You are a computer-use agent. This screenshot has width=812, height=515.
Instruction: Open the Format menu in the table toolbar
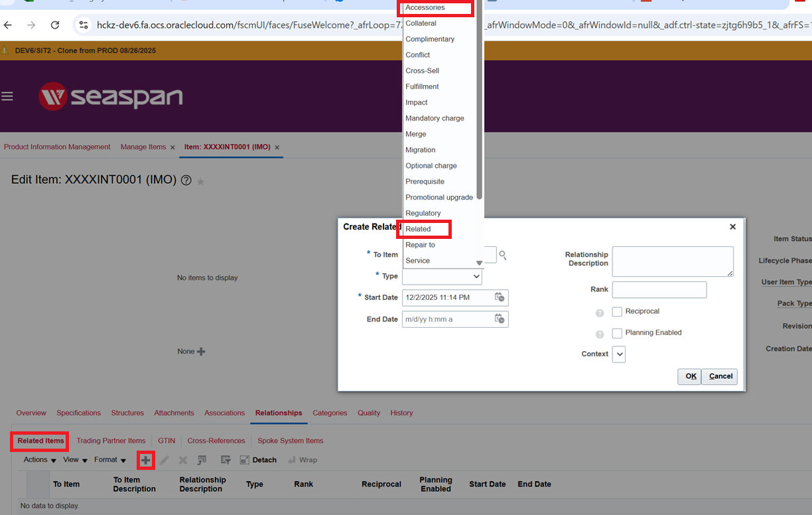pos(110,460)
